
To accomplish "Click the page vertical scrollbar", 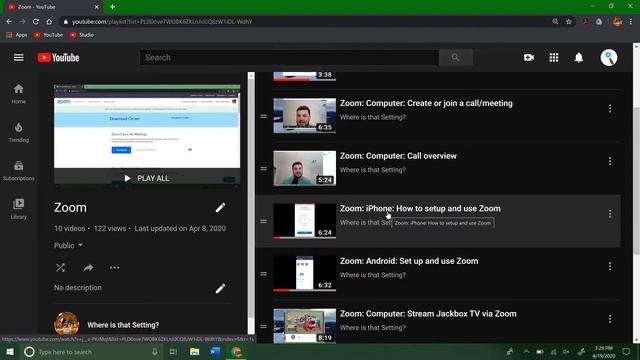I will click(636, 180).
